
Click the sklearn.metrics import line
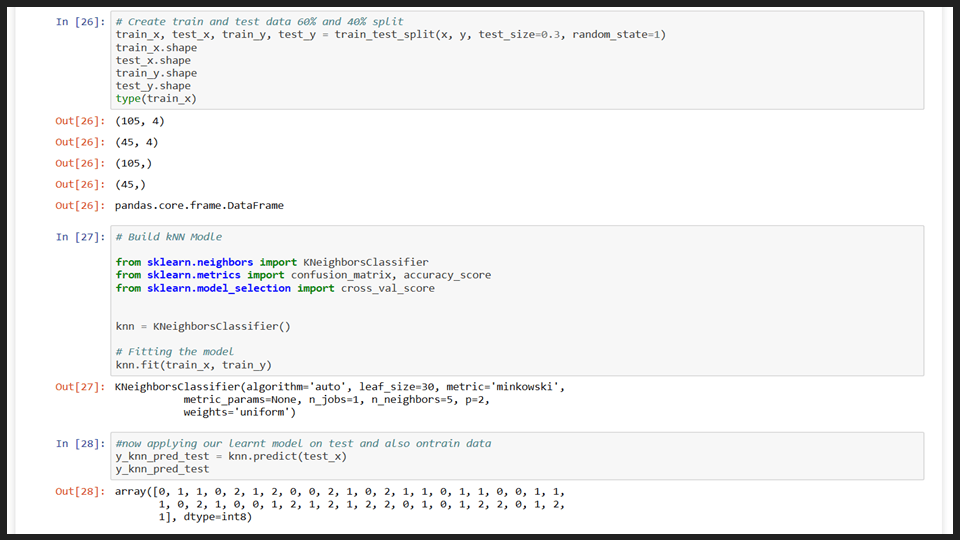coord(303,276)
